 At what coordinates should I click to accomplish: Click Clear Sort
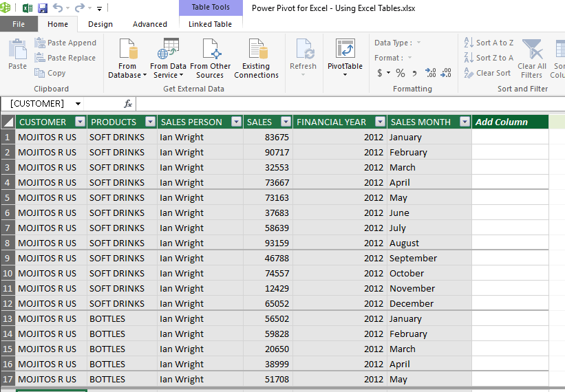(487, 73)
